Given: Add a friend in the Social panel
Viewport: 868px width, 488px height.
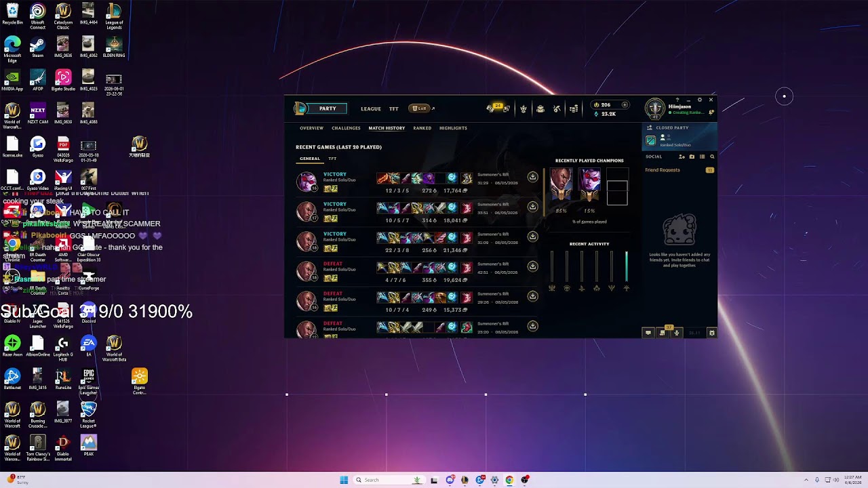Looking at the screenshot, I should tap(682, 157).
